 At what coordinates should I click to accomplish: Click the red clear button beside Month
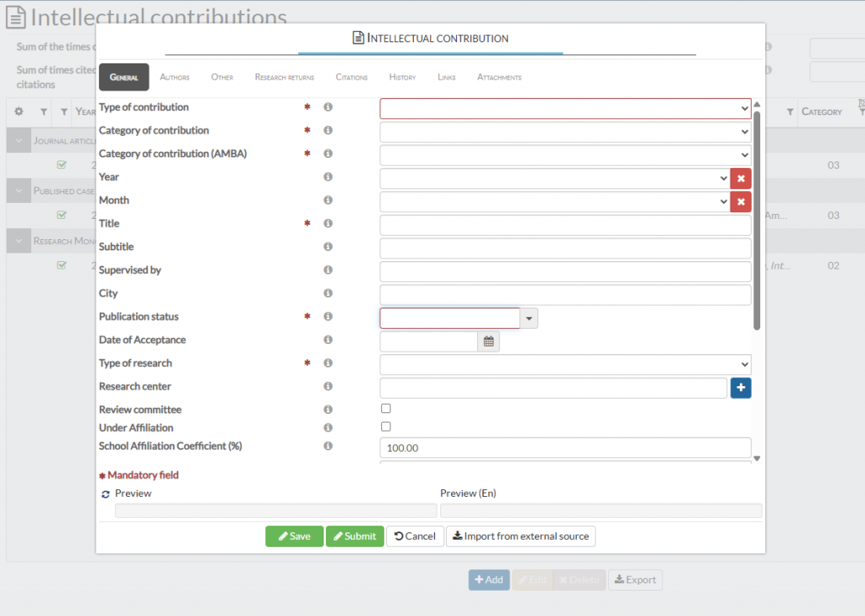coord(741,202)
